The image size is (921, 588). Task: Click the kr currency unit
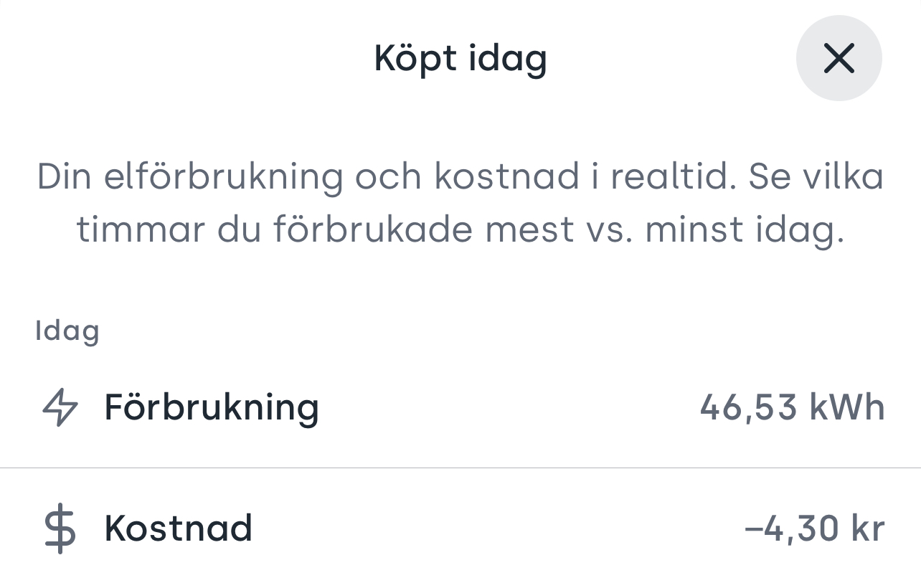(x=869, y=529)
